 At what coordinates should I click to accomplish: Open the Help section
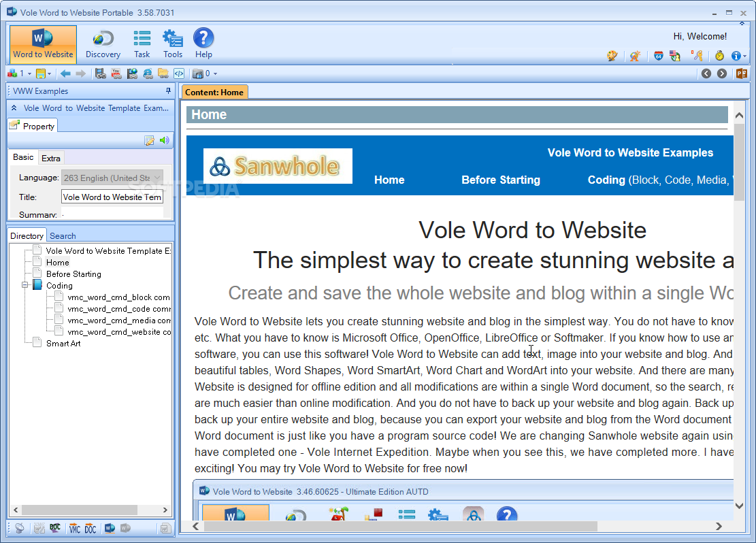[x=203, y=44]
